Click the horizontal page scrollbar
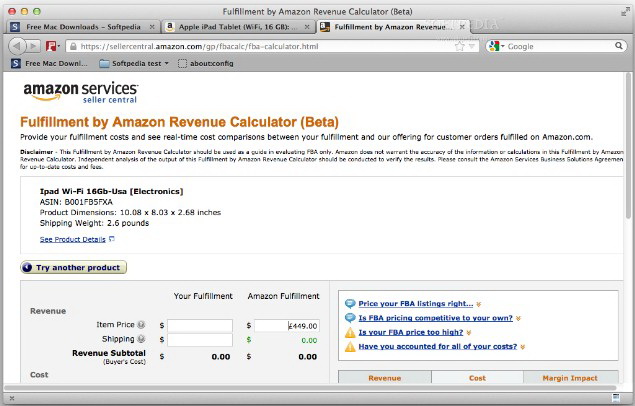635x406 pixels. 308,387
